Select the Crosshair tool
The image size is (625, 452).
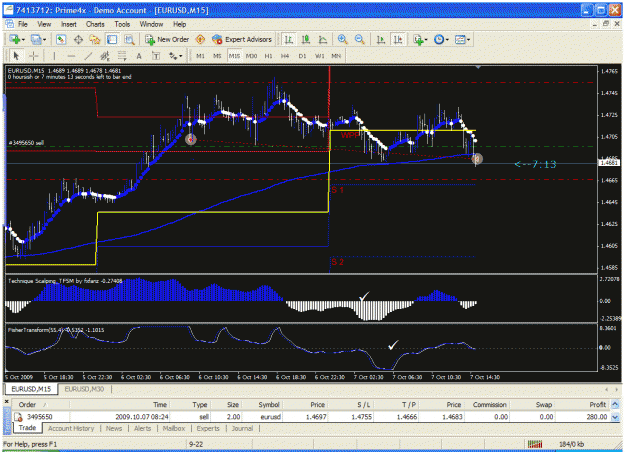[34, 56]
